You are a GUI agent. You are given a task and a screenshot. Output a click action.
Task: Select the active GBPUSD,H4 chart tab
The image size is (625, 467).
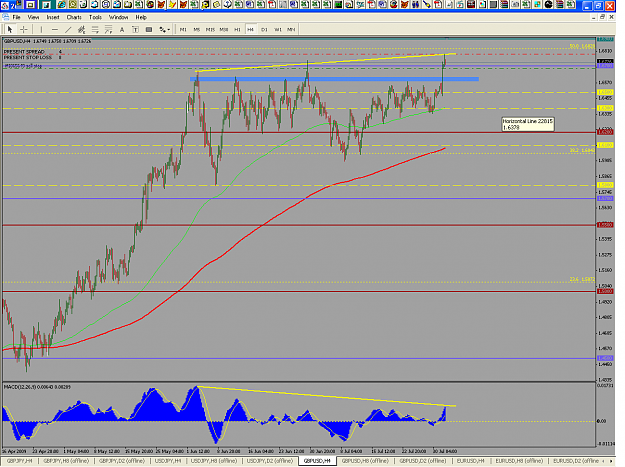tap(317, 461)
